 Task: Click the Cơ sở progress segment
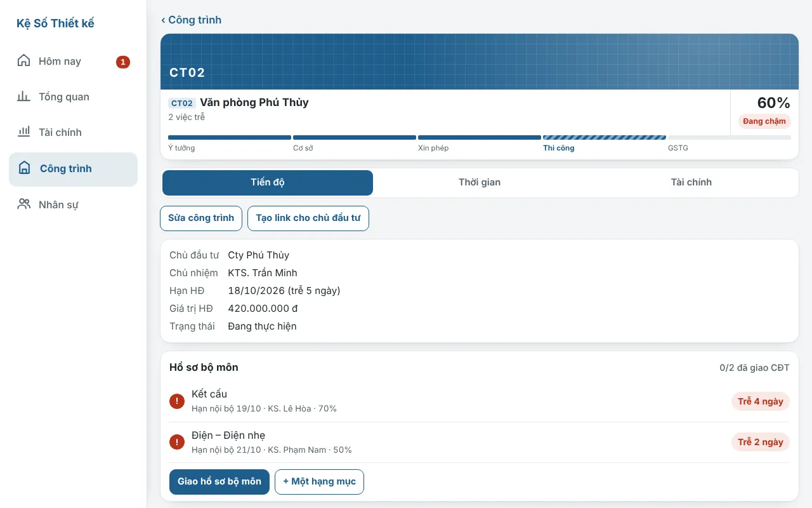click(x=355, y=137)
